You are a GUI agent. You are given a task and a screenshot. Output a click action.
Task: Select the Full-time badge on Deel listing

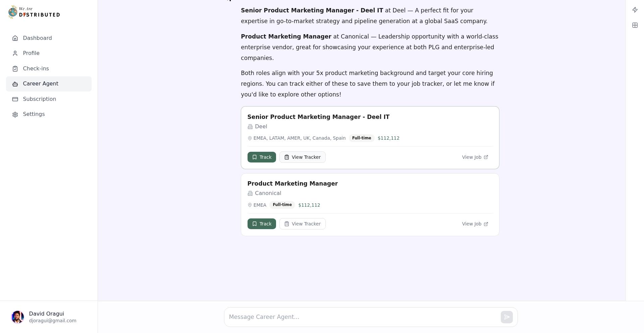[x=362, y=138]
